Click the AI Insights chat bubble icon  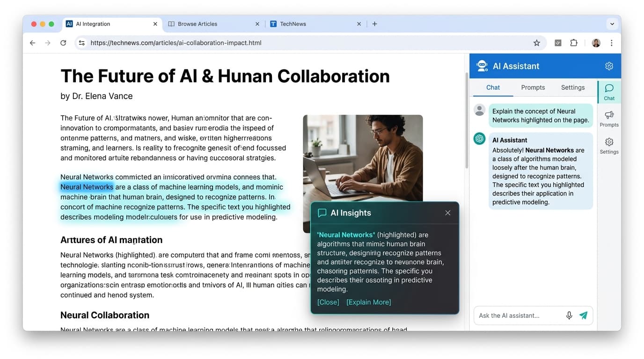(x=322, y=213)
